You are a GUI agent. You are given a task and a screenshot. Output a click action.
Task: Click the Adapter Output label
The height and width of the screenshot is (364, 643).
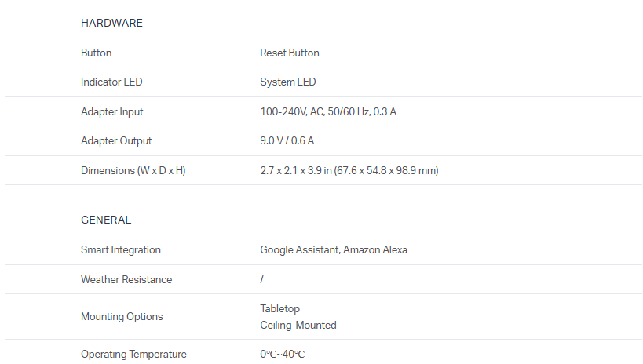point(116,141)
